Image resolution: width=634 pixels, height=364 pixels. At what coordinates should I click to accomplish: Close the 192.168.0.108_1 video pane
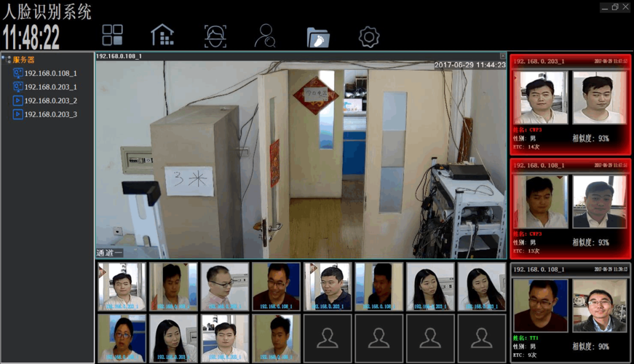(x=503, y=56)
